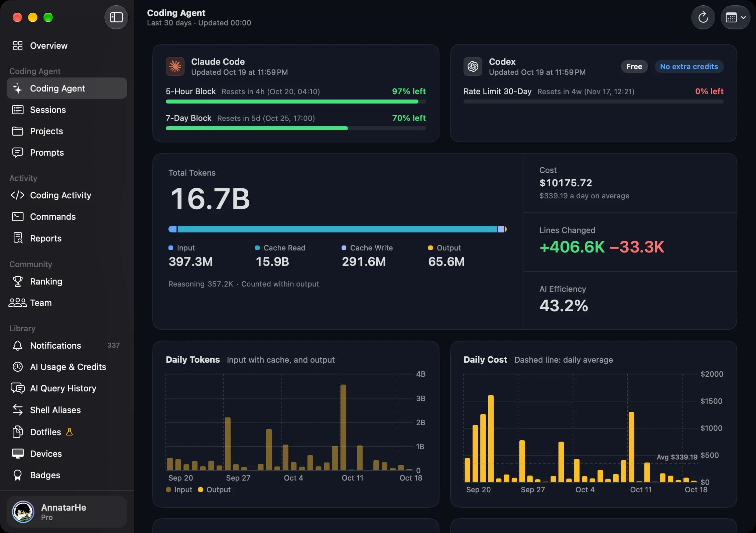
Task: Click the Devices monitor icon
Action: pyautogui.click(x=18, y=454)
